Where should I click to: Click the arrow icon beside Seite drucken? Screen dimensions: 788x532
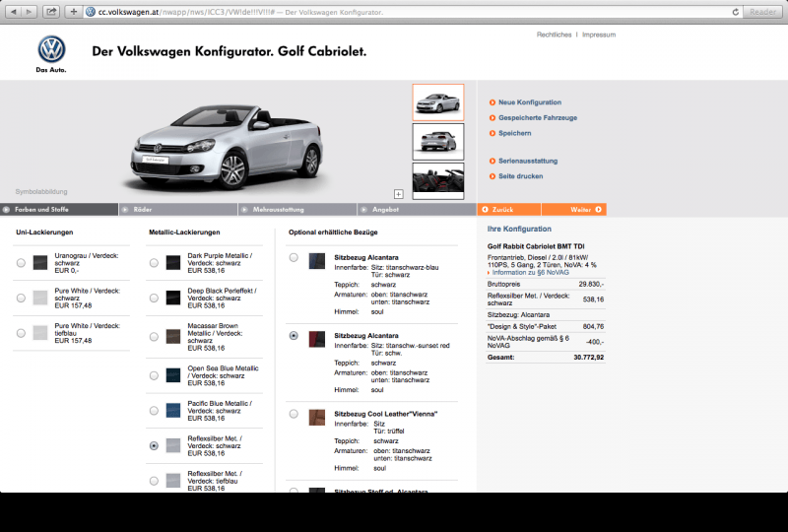[x=492, y=175]
